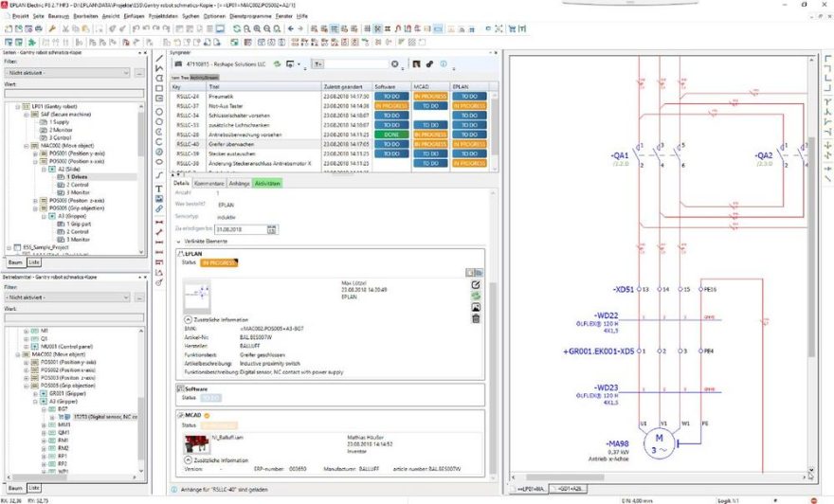
Task: Click the DONE status in Software column
Action: coord(391,135)
